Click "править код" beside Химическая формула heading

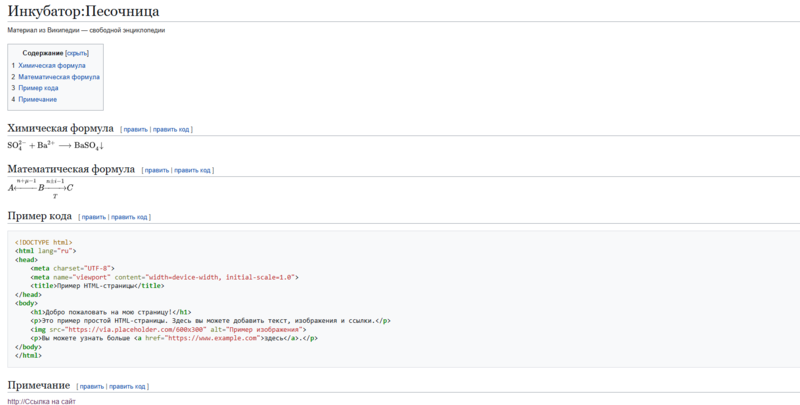(171, 130)
